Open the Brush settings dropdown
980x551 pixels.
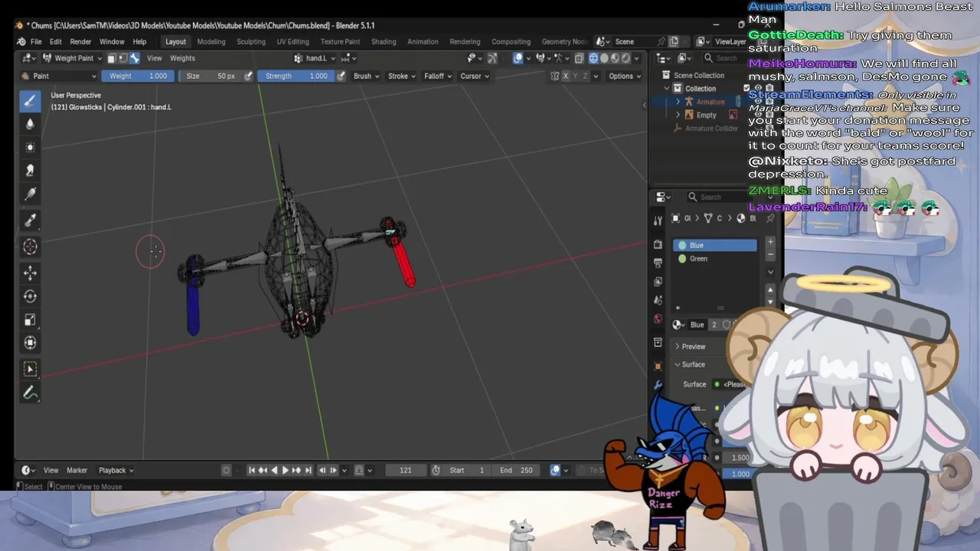click(366, 76)
